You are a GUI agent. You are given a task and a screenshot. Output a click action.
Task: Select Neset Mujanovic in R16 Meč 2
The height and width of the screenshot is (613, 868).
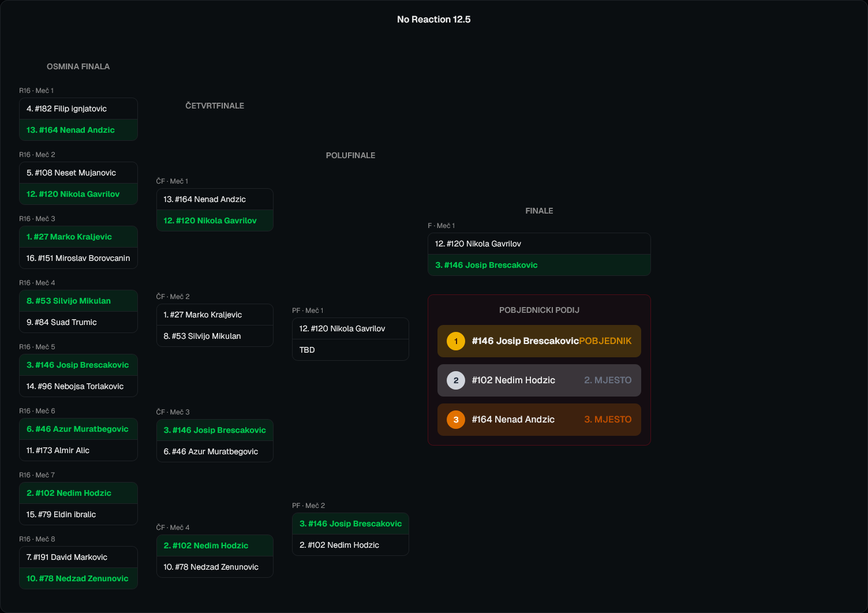click(x=78, y=173)
